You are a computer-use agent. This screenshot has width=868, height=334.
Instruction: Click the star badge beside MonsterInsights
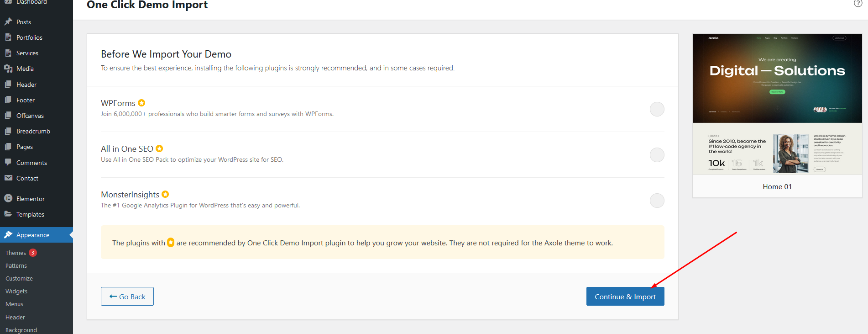point(165,194)
